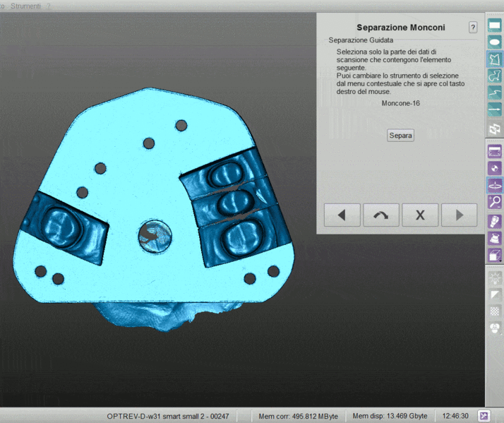Click the tools icon in status bar
The image size is (504, 423).
pos(484,416)
